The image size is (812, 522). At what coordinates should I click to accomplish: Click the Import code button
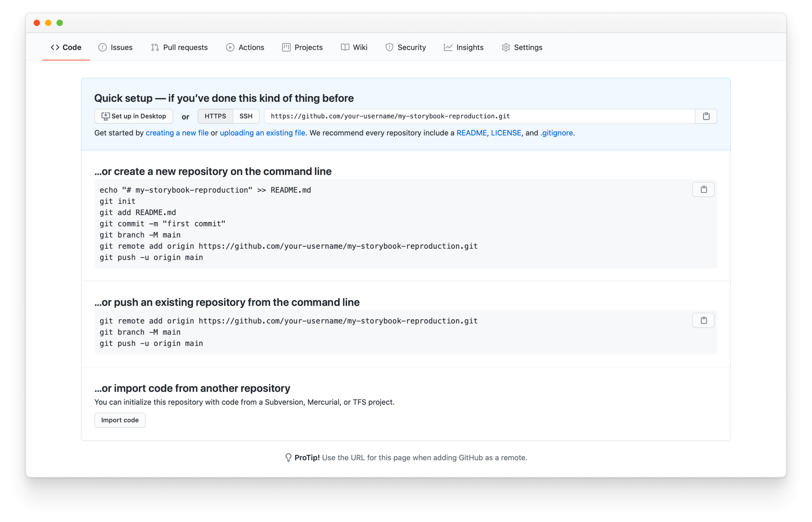click(120, 420)
